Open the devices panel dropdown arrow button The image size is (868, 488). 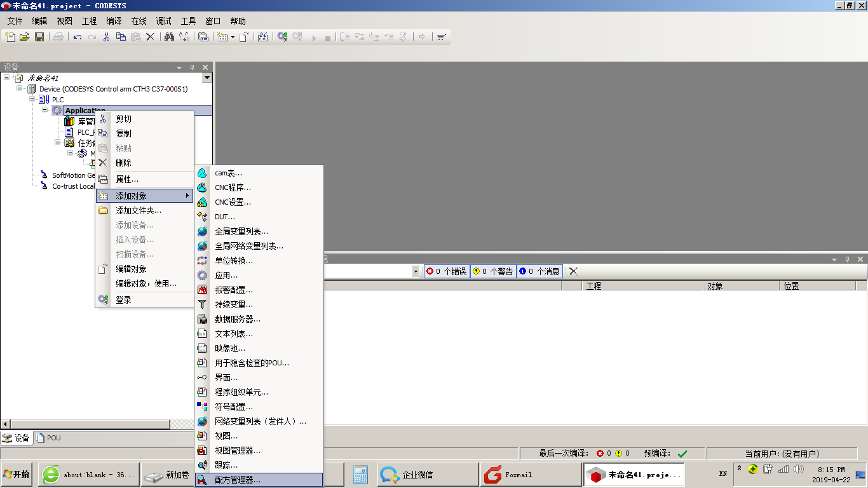click(207, 78)
